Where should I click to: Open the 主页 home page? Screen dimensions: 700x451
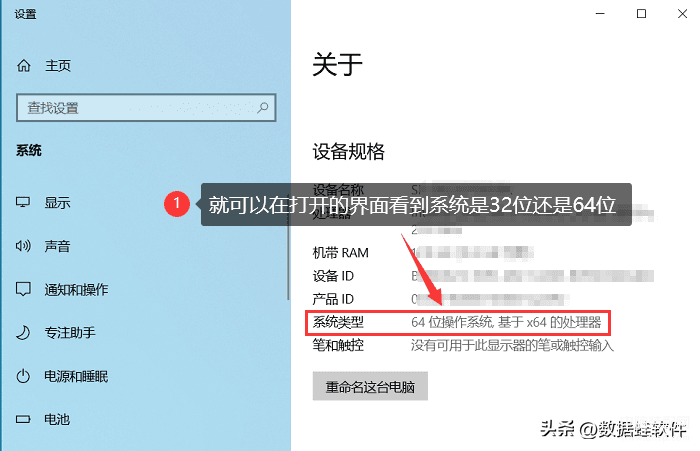click(58, 66)
